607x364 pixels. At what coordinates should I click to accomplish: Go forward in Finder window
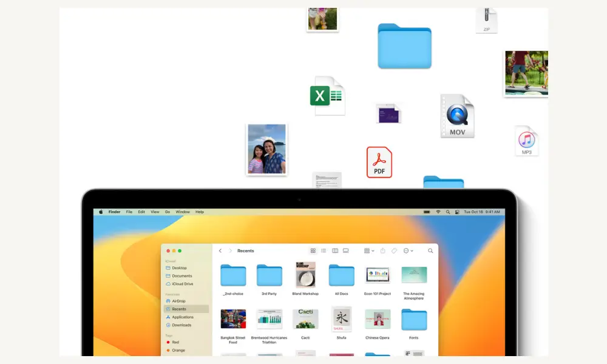[x=230, y=251]
